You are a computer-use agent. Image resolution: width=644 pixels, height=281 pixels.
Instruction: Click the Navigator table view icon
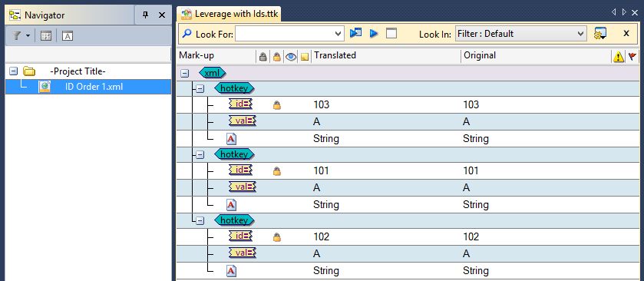coord(46,36)
